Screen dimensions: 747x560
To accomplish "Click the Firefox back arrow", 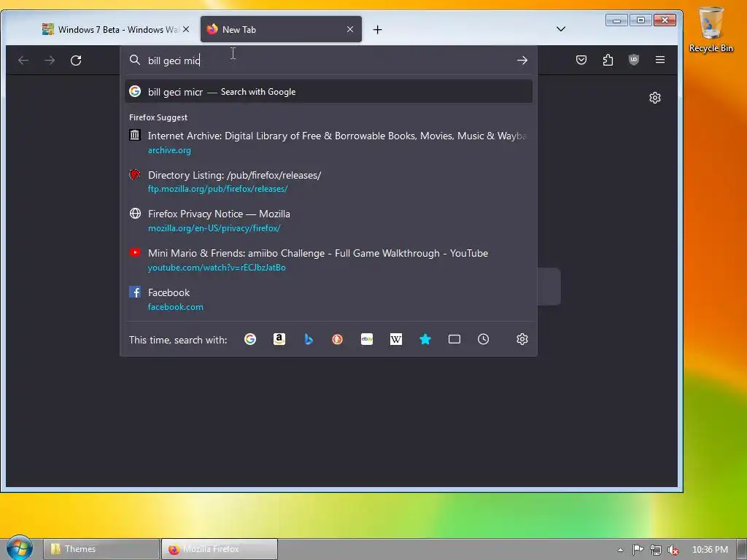I will [23, 61].
